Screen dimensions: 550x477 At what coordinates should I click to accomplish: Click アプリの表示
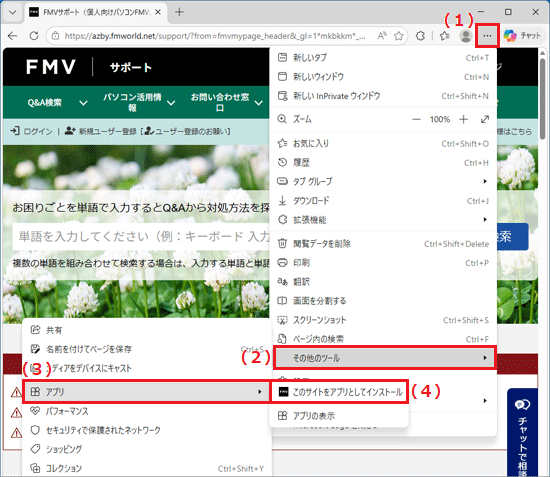[x=340, y=416]
